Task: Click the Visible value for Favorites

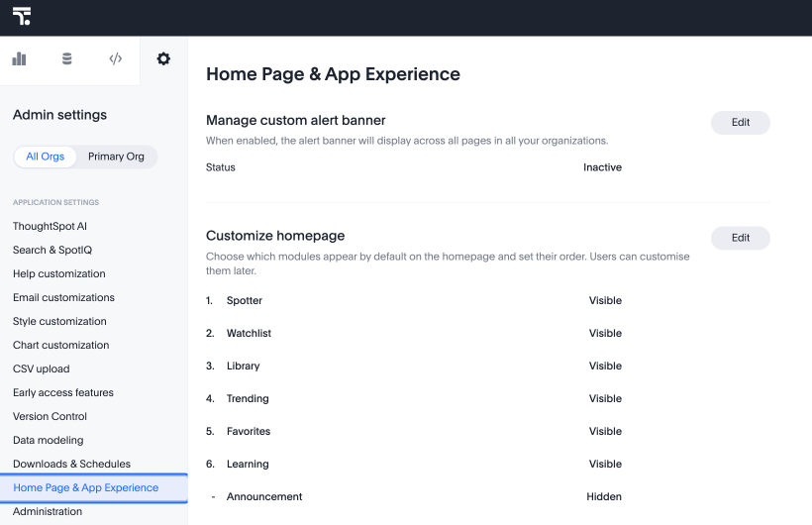Action: tap(605, 431)
